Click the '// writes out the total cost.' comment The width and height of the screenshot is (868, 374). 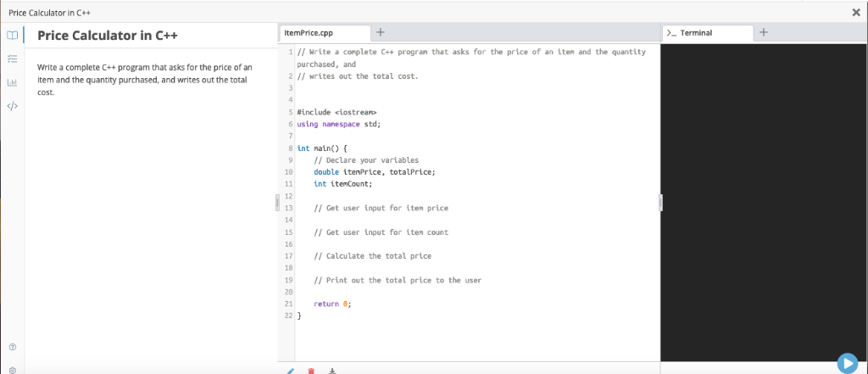tap(358, 76)
